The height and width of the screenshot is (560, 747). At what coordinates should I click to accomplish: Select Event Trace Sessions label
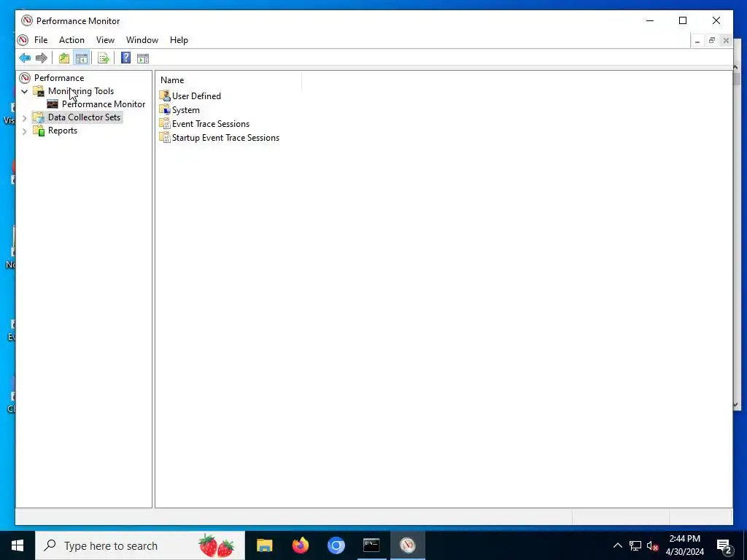pyautogui.click(x=211, y=124)
